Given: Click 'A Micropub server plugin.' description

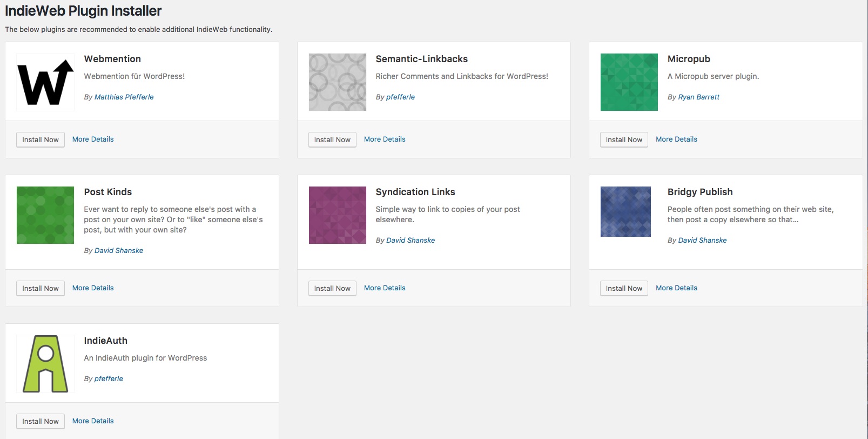Looking at the screenshot, I should (x=713, y=76).
